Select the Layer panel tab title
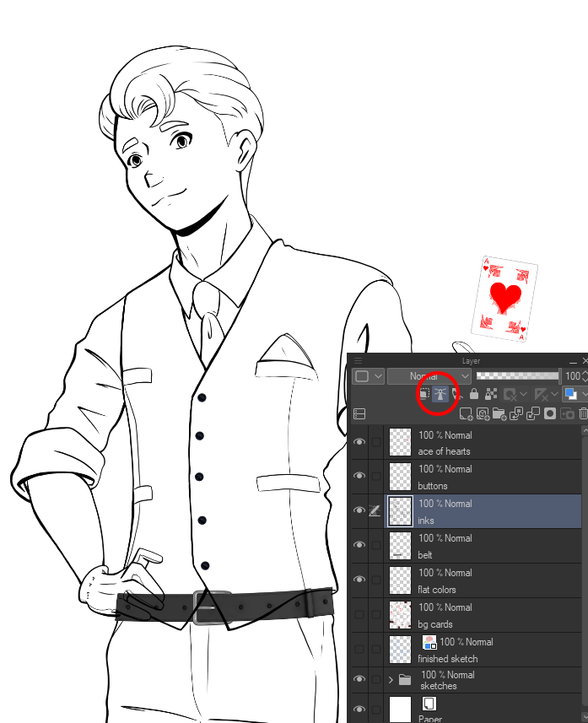Image resolution: width=588 pixels, height=723 pixels. (471, 361)
